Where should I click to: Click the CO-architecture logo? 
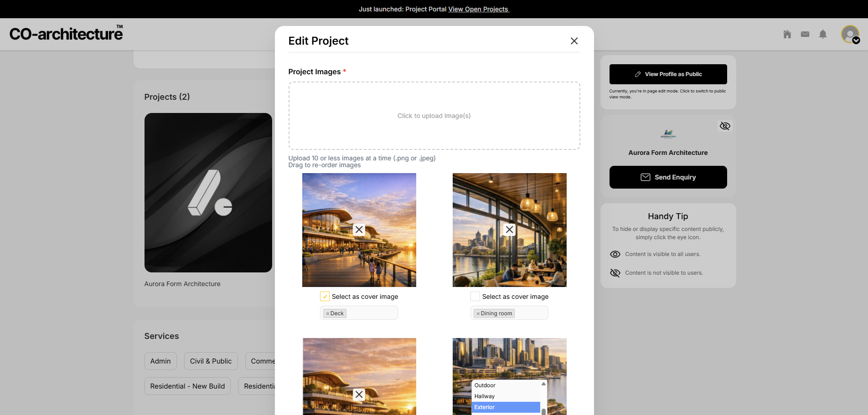coord(67,33)
